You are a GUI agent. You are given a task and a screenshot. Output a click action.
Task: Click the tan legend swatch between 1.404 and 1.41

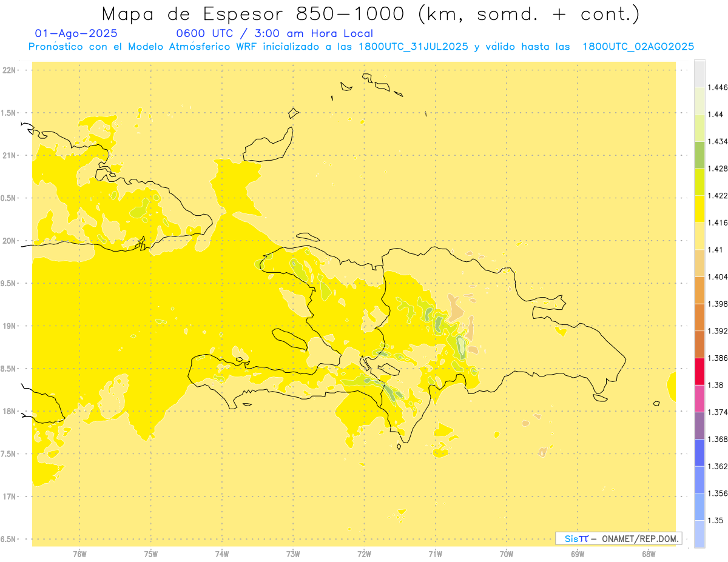coord(699,263)
